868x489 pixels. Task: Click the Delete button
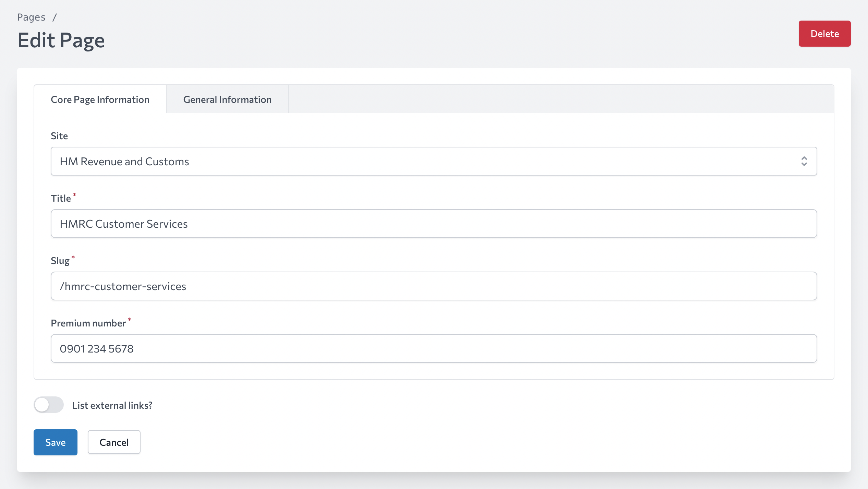(824, 33)
